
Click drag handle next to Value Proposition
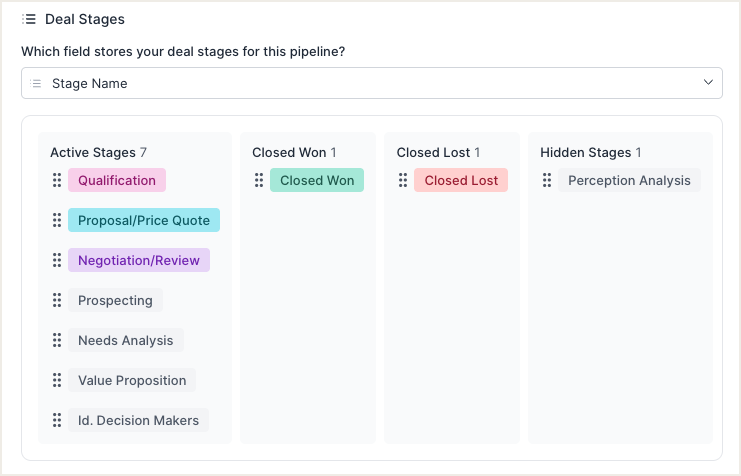tap(57, 380)
